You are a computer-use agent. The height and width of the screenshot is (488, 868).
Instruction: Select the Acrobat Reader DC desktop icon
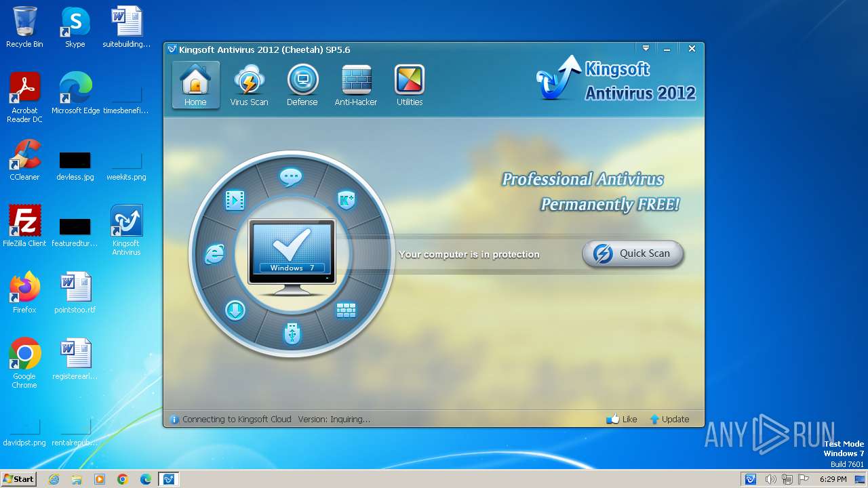coord(24,98)
